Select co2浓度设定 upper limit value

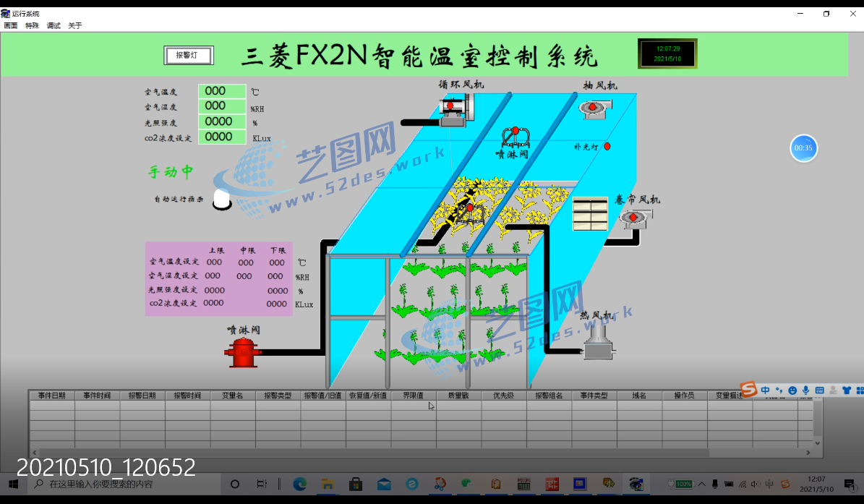[213, 303]
